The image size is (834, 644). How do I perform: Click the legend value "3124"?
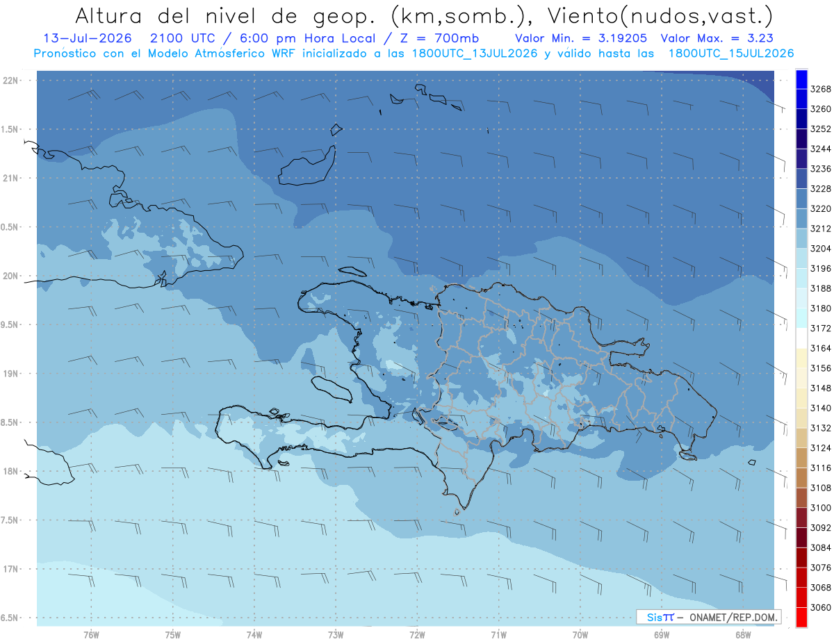click(821, 447)
